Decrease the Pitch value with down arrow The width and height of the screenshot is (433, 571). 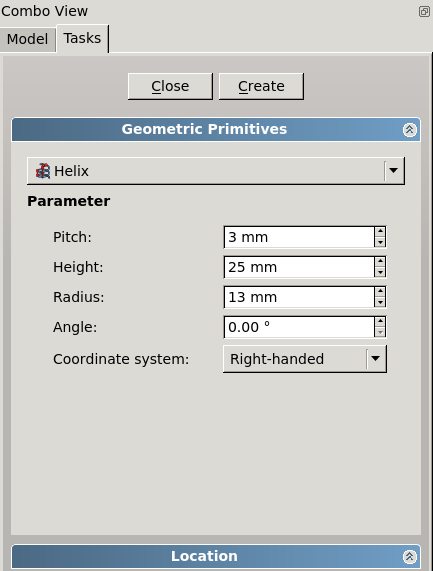pos(380,242)
